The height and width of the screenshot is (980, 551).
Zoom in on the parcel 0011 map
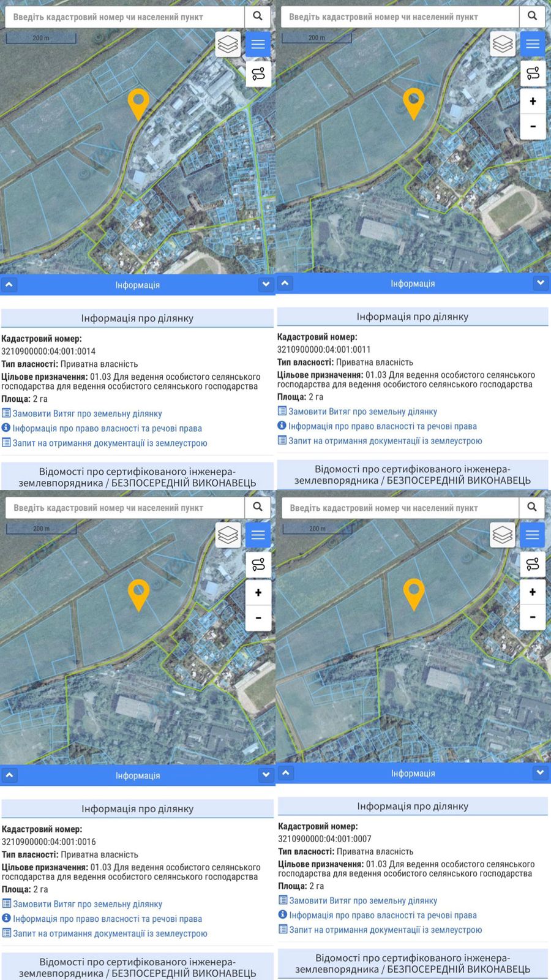pyautogui.click(x=533, y=101)
